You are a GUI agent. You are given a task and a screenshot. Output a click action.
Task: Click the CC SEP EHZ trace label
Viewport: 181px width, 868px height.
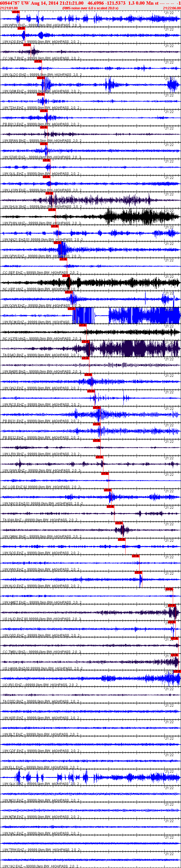[x=41, y=273]
